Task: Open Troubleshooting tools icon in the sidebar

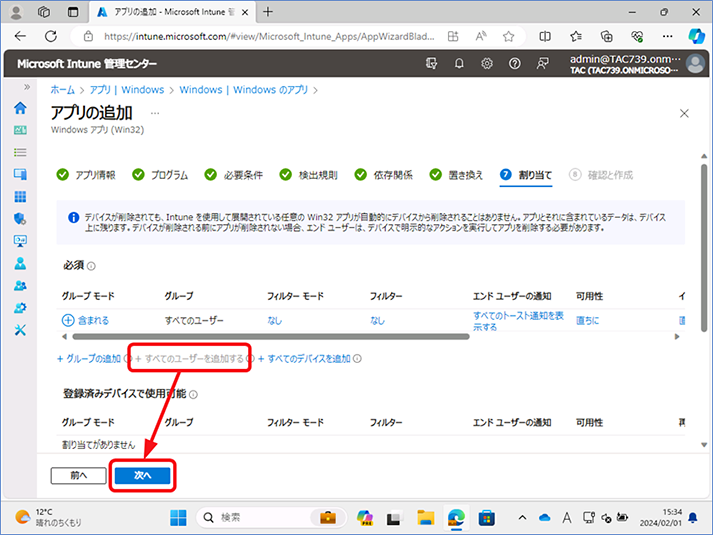Action: [x=20, y=330]
